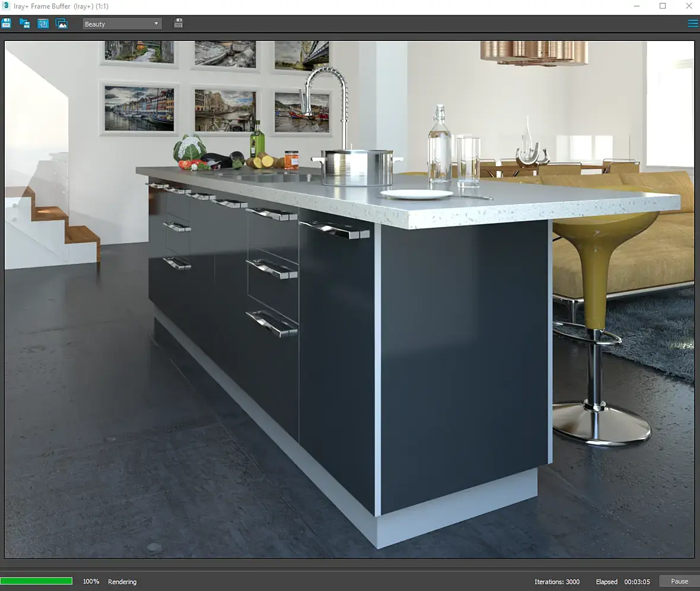
Task: Close the Iray+ Frame Buffer window
Action: 689,6
